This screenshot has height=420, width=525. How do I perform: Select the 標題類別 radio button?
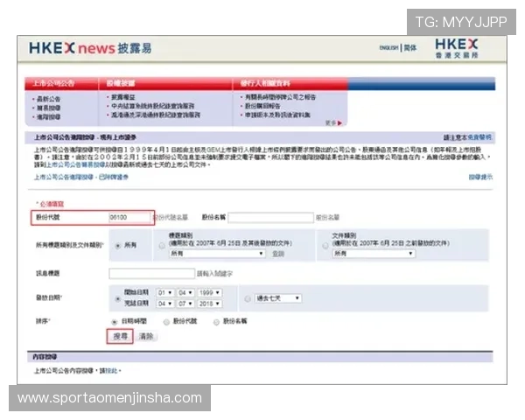tap(162, 246)
